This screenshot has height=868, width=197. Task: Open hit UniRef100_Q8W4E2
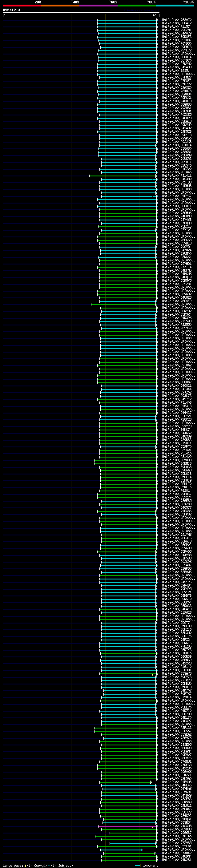click(x=177, y=23)
